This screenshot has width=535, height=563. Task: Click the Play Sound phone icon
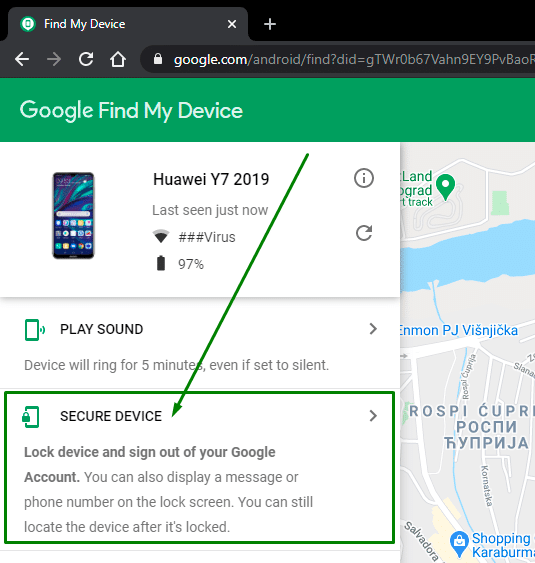pos(34,330)
